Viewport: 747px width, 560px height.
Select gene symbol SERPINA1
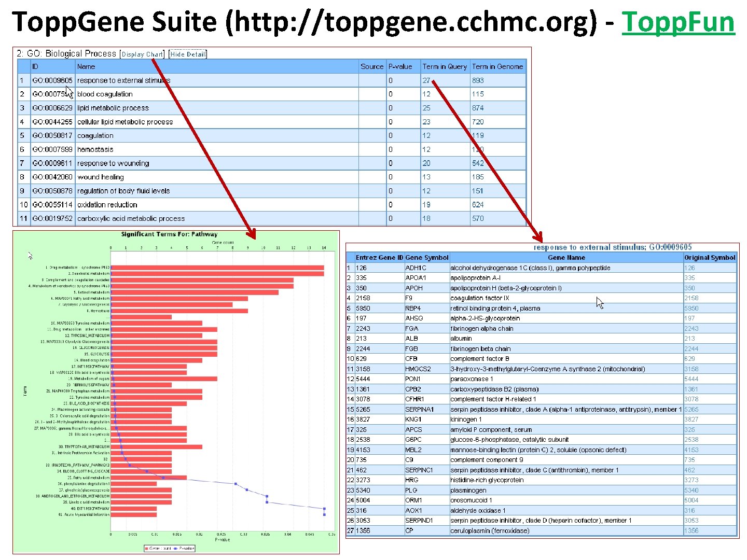coord(420,409)
